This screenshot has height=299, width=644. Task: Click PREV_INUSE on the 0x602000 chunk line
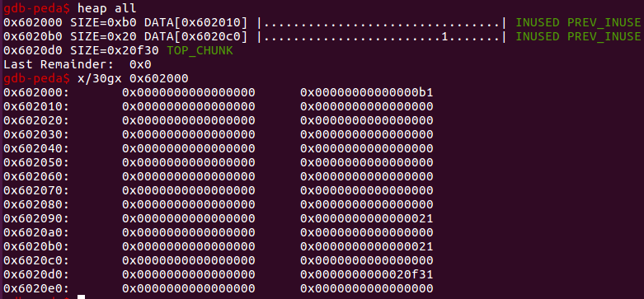pos(604,23)
